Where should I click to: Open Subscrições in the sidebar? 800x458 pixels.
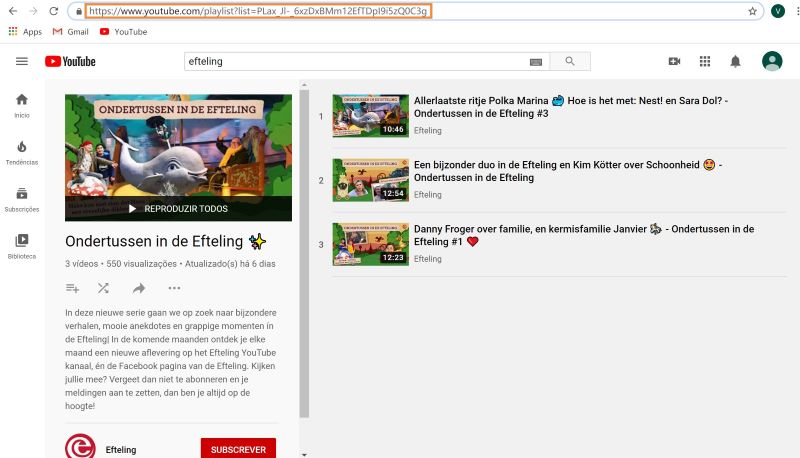pos(22,199)
